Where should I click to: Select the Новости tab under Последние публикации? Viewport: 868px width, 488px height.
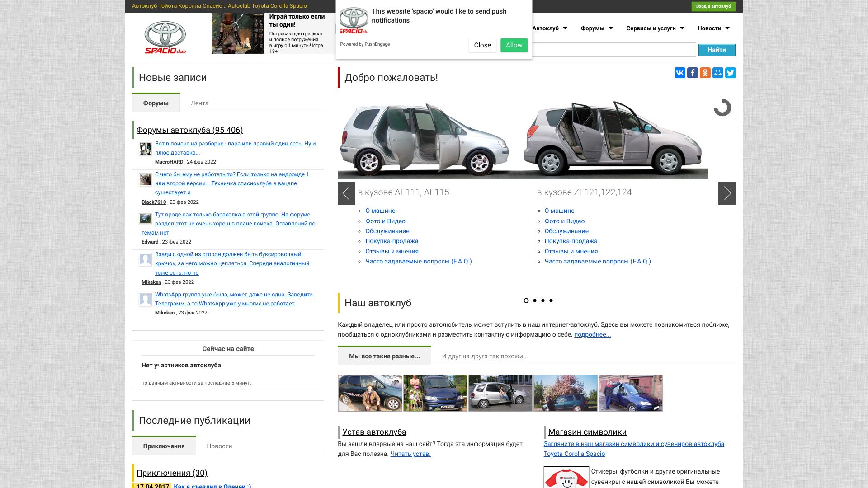[x=219, y=446]
